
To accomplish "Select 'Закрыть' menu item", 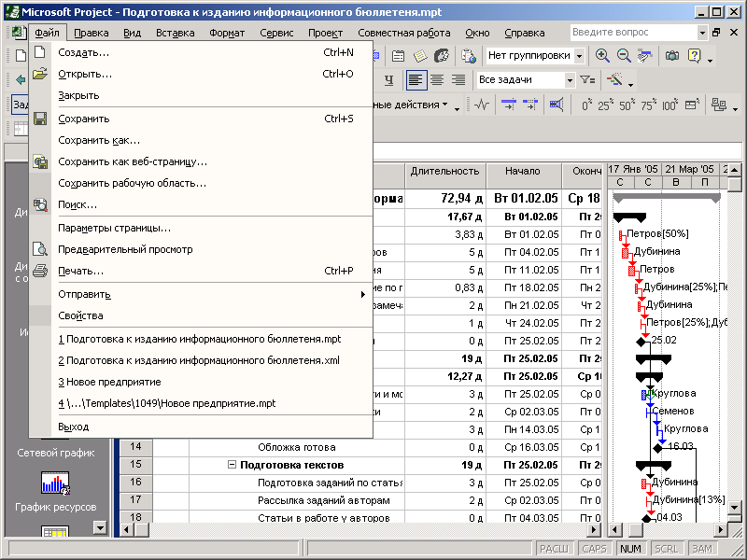I will (201, 95).
